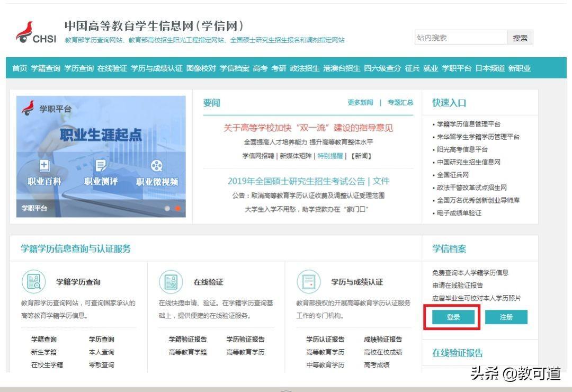Open 考研 in the navigation bar
The image size is (572, 392).
point(279,68)
